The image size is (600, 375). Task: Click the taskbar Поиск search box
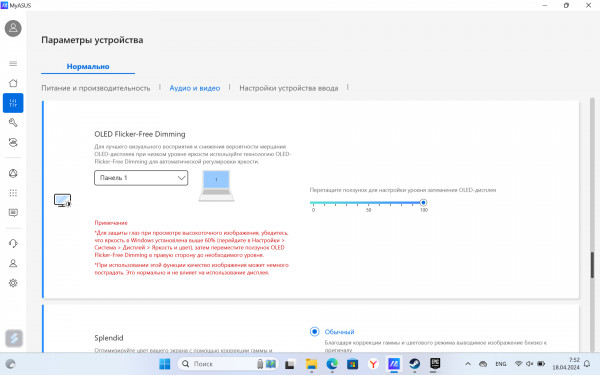coord(228,364)
